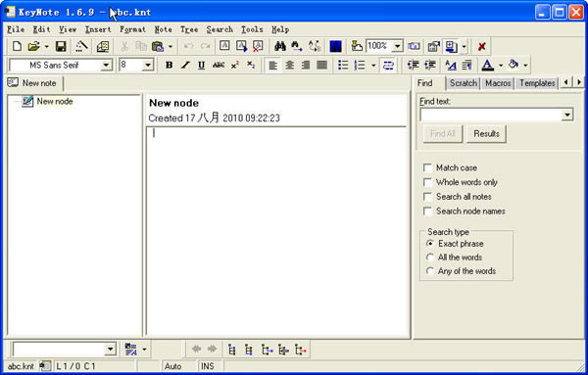The width and height of the screenshot is (588, 375).
Task: Open the font name dropdown
Action: coord(106,66)
